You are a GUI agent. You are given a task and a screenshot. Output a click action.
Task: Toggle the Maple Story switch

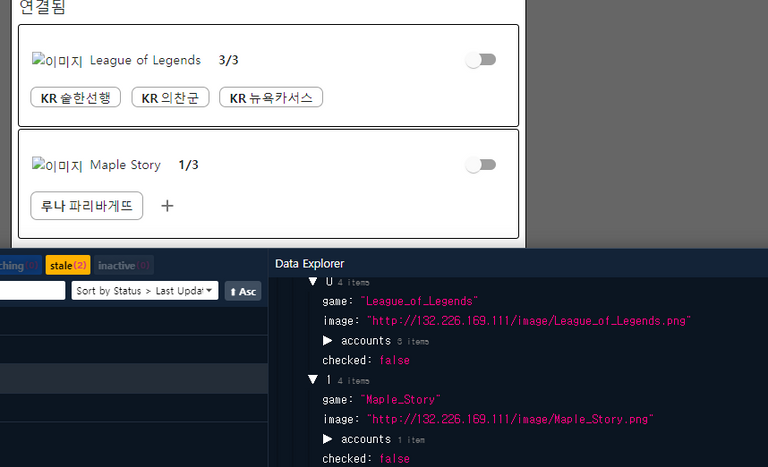tap(480, 165)
